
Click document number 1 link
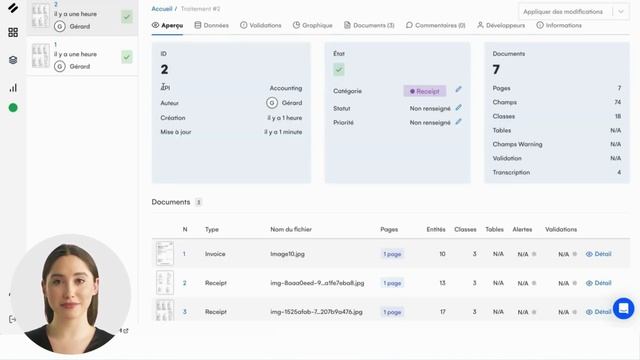(x=184, y=254)
